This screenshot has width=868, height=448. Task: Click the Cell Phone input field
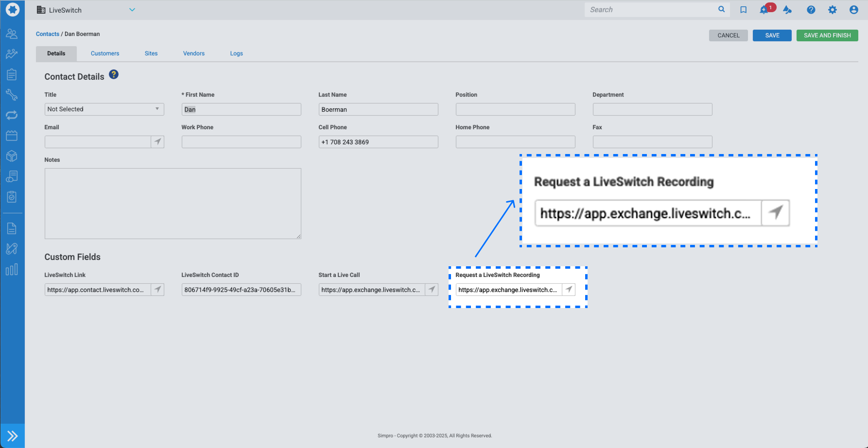(x=378, y=142)
